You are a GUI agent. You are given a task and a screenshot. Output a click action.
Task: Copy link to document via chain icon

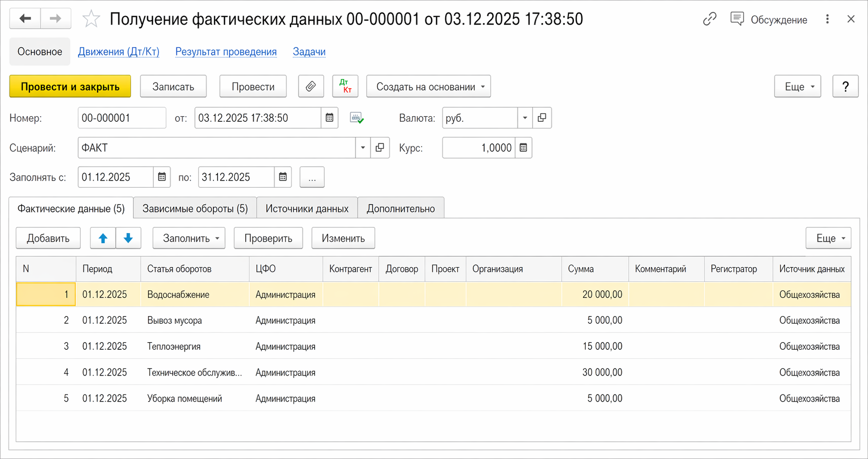tap(709, 19)
